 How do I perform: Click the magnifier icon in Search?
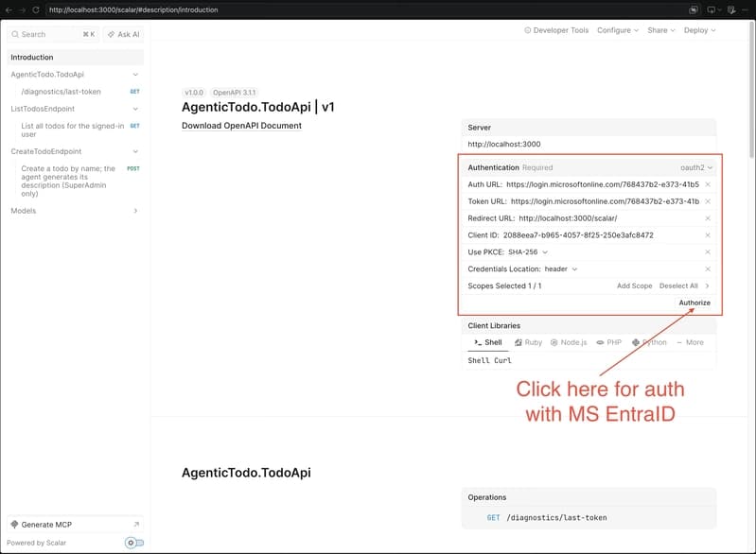point(15,34)
